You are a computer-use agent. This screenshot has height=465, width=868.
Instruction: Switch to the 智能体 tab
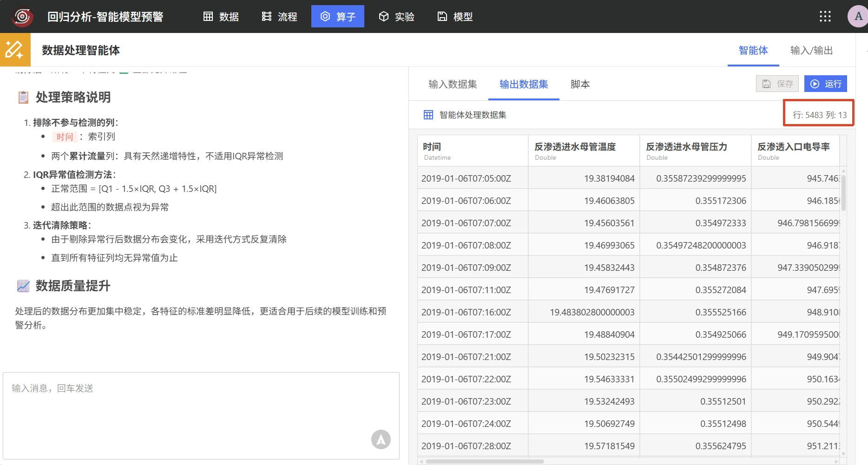753,50
